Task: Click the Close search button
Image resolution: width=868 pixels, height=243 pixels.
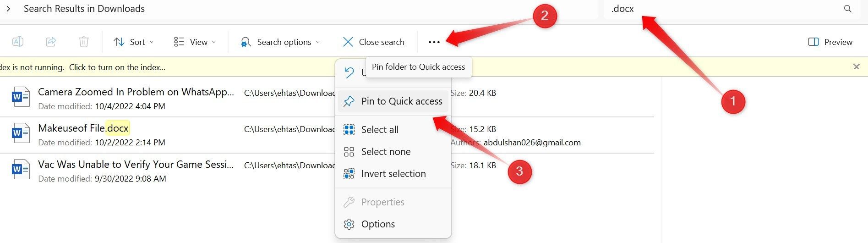Action: pyautogui.click(x=373, y=42)
